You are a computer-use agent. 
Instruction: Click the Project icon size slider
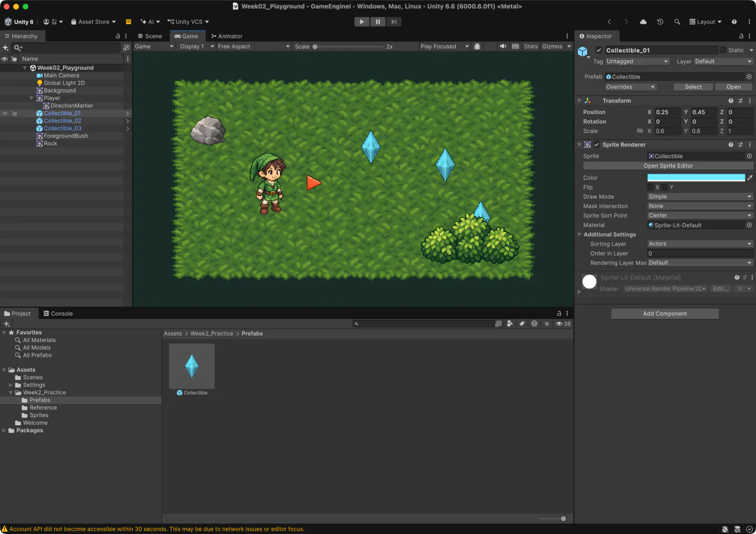tap(553, 519)
